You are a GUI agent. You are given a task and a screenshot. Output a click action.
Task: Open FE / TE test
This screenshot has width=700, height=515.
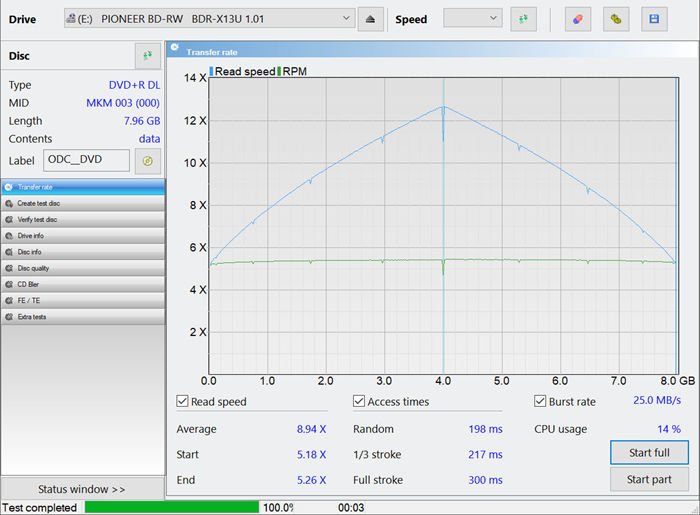tap(83, 300)
